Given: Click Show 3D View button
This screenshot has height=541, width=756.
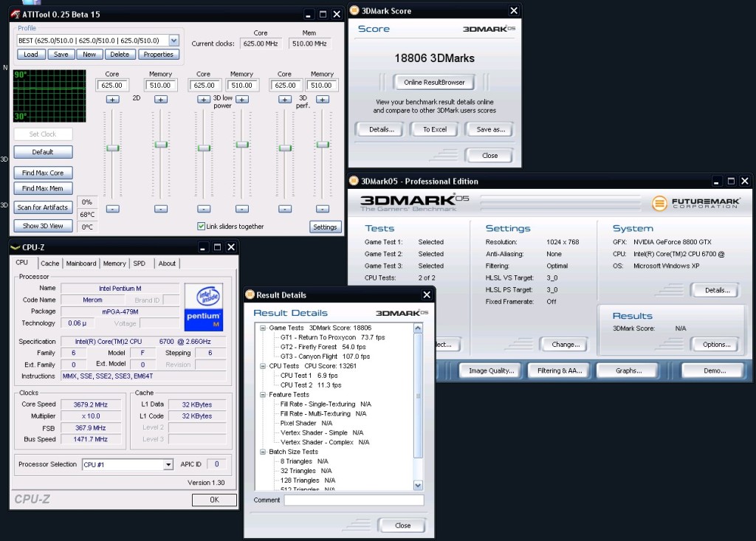Looking at the screenshot, I should [x=43, y=226].
